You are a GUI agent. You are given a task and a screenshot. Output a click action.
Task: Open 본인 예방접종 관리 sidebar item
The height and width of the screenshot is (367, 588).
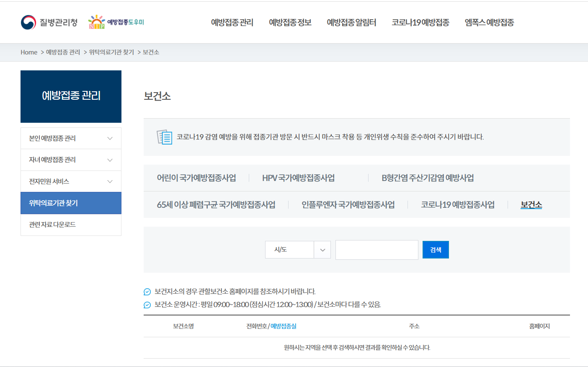(71, 138)
